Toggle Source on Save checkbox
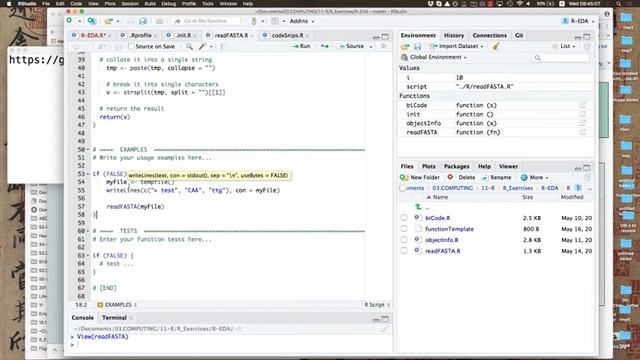 tap(131, 47)
